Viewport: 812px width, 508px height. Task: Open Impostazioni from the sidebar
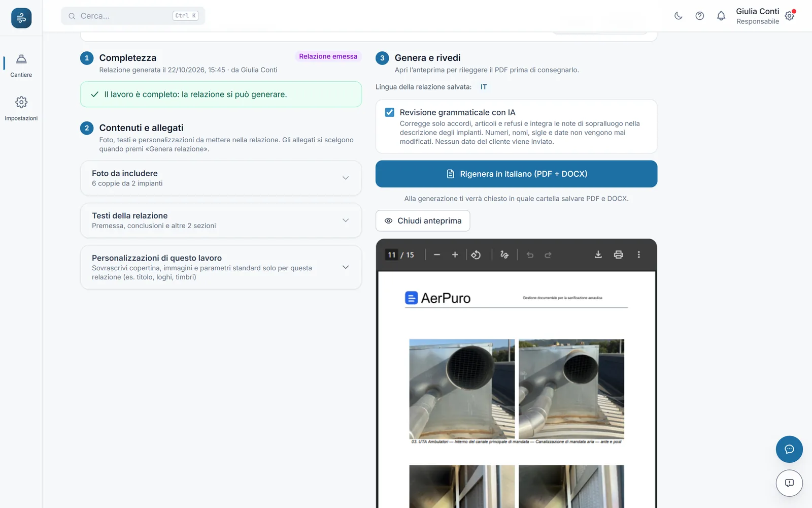point(21,109)
